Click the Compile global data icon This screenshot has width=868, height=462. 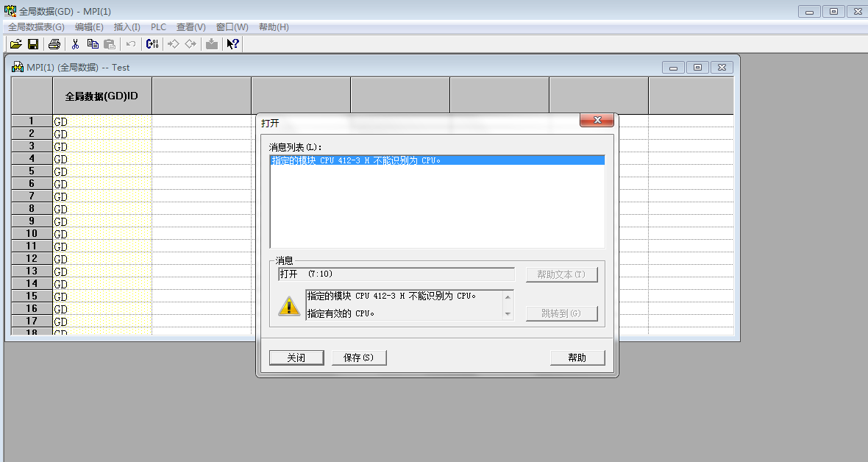click(x=152, y=43)
